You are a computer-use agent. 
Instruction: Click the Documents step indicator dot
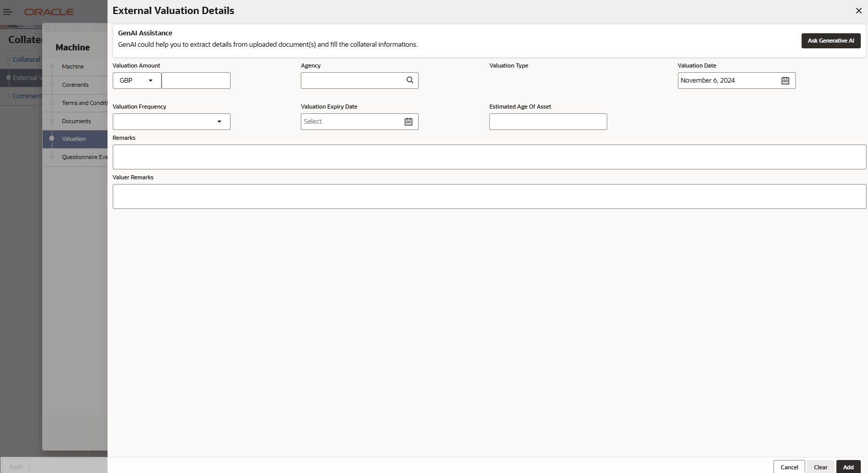tap(51, 120)
